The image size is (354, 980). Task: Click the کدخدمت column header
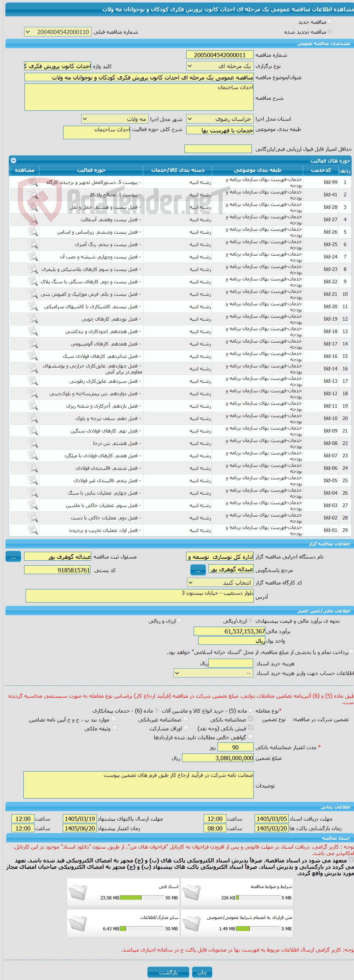[321, 170]
